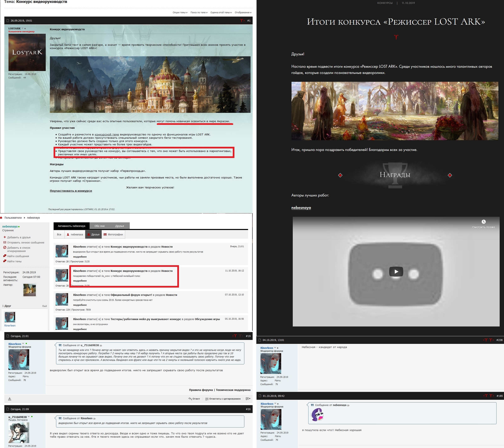The image size is (504, 448).
Task: Click 'Добавить в список игнорирования' icon
Action: pos(4,247)
